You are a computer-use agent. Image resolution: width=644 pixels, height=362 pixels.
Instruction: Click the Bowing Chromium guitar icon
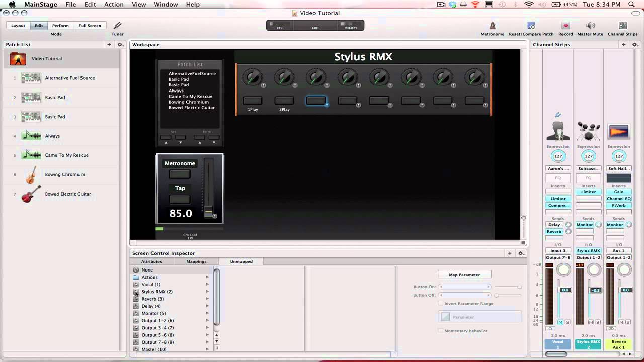(31, 174)
